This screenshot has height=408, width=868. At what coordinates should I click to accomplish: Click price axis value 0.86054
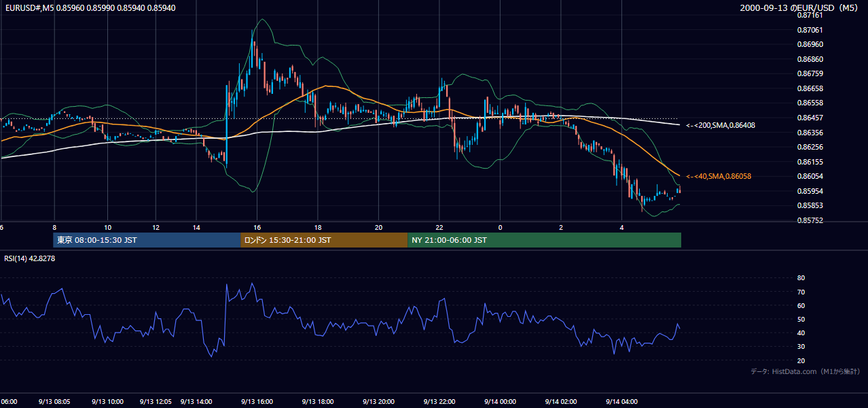click(810, 176)
